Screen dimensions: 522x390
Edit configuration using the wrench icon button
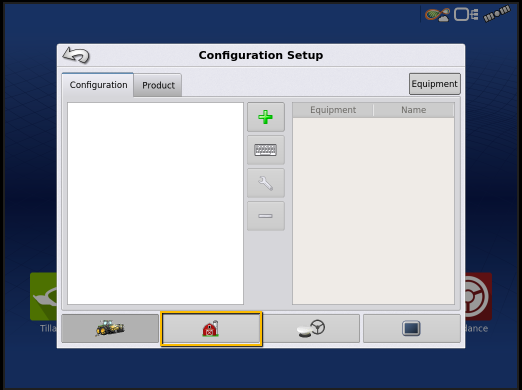pos(266,183)
